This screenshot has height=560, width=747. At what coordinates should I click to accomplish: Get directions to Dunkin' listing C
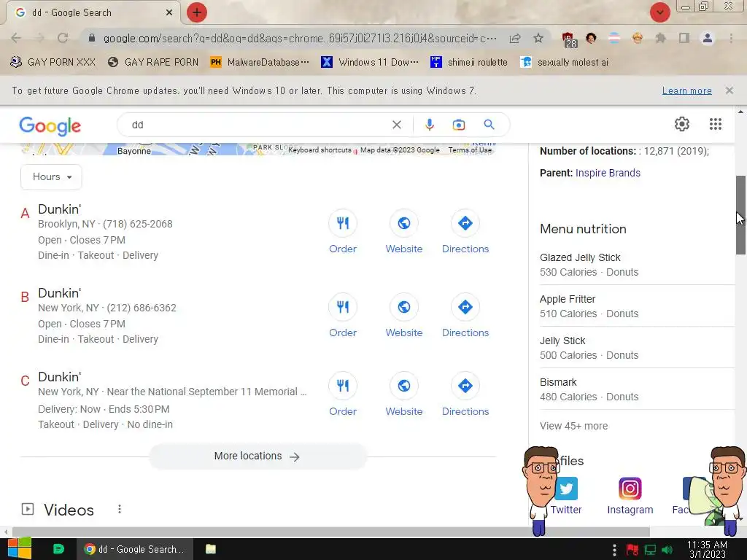pyautogui.click(x=465, y=394)
